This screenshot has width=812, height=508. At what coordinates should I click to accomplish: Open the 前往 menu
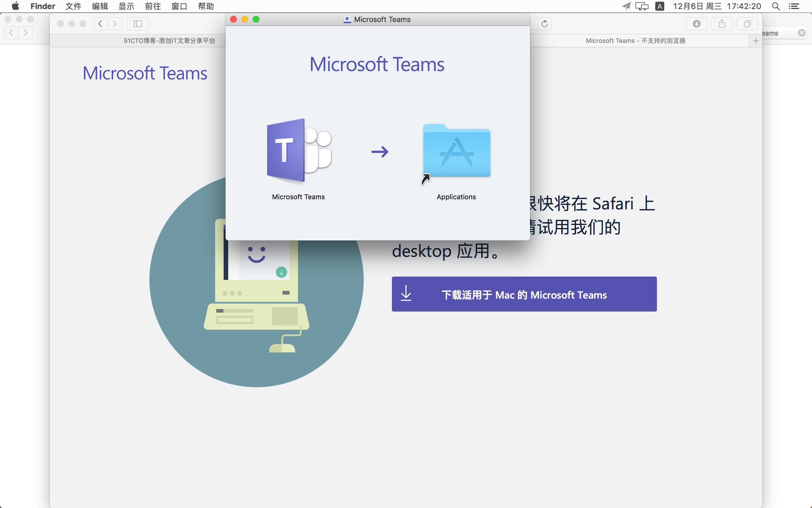click(x=153, y=6)
